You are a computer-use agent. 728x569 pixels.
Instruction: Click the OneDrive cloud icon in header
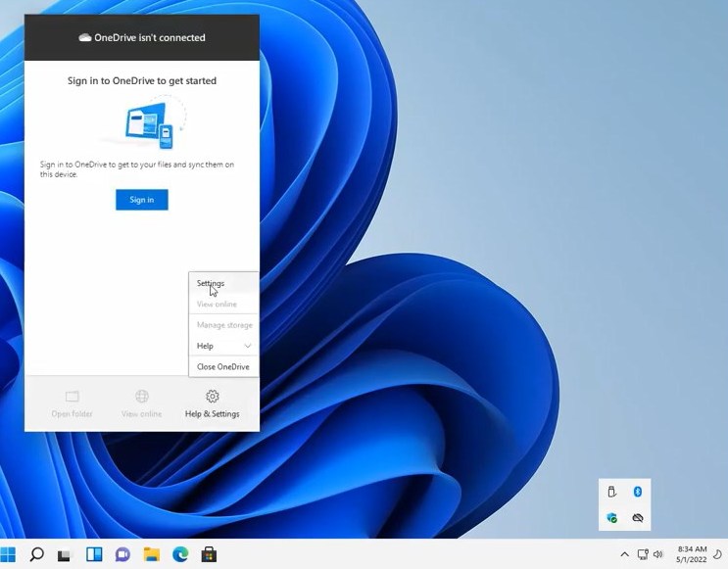click(x=85, y=37)
